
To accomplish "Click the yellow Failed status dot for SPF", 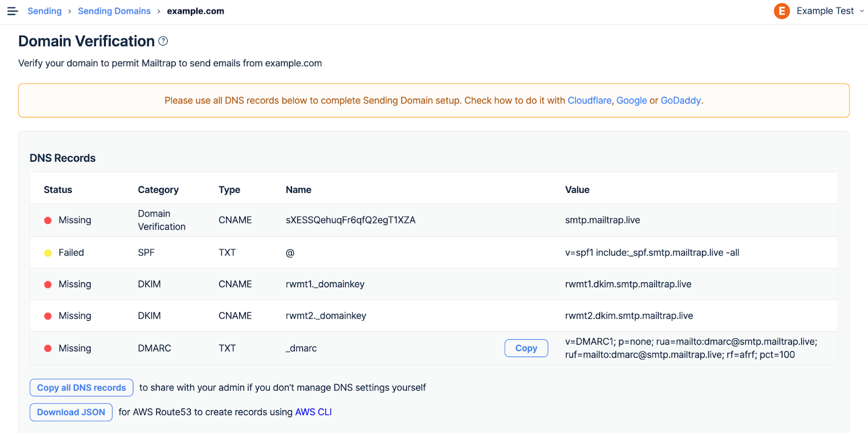I will pyautogui.click(x=48, y=253).
